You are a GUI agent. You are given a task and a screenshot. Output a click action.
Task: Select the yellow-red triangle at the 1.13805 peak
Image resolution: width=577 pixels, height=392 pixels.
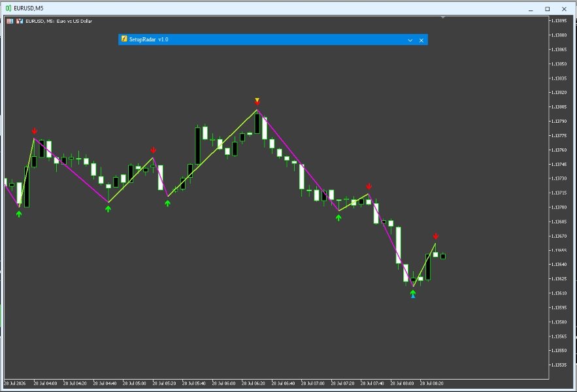[x=257, y=101]
